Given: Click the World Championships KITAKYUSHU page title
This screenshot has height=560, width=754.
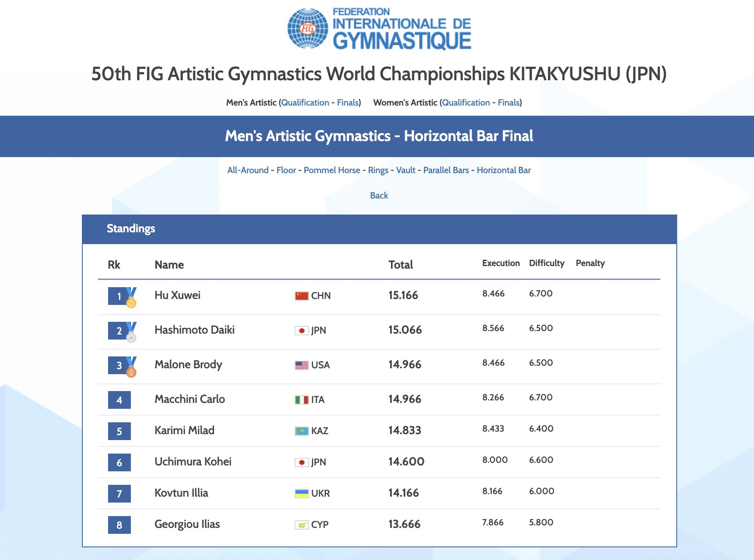Looking at the screenshot, I should [x=379, y=74].
